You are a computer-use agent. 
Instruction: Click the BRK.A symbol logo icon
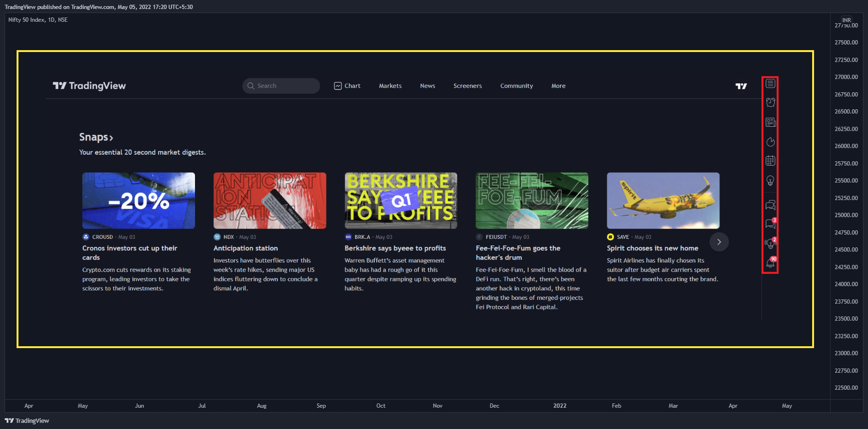pyautogui.click(x=348, y=237)
